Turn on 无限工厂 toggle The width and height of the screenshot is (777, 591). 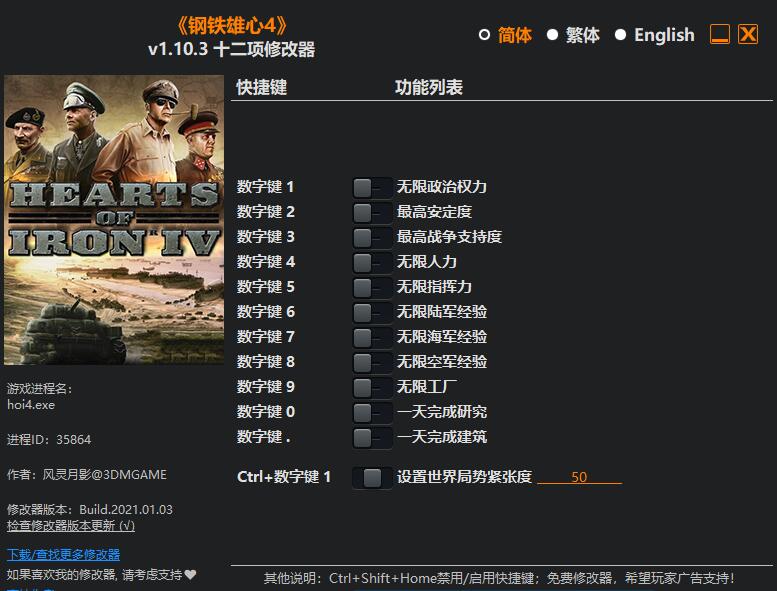(372, 387)
